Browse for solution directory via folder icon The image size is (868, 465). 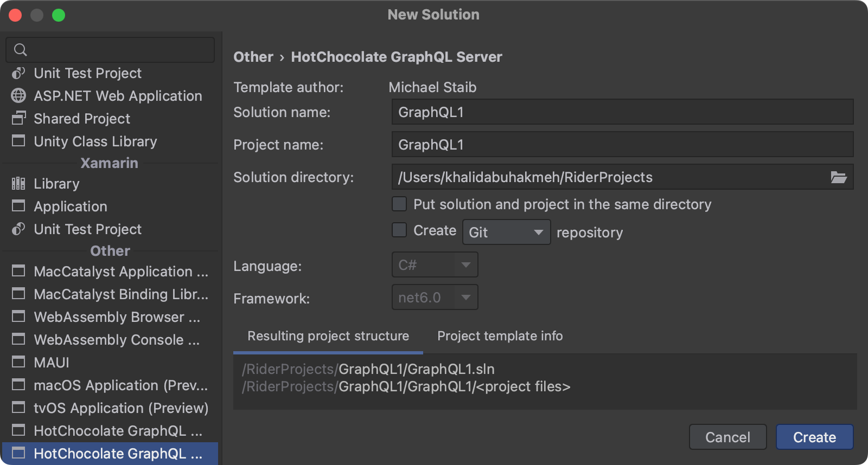839,177
